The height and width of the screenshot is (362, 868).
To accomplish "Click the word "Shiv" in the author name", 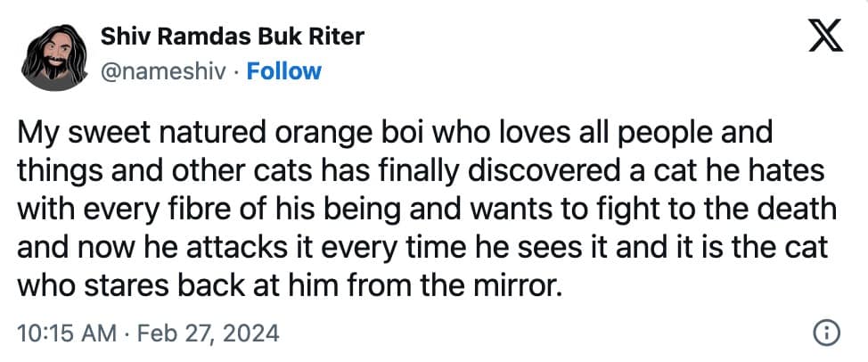I will pyautogui.click(x=123, y=37).
